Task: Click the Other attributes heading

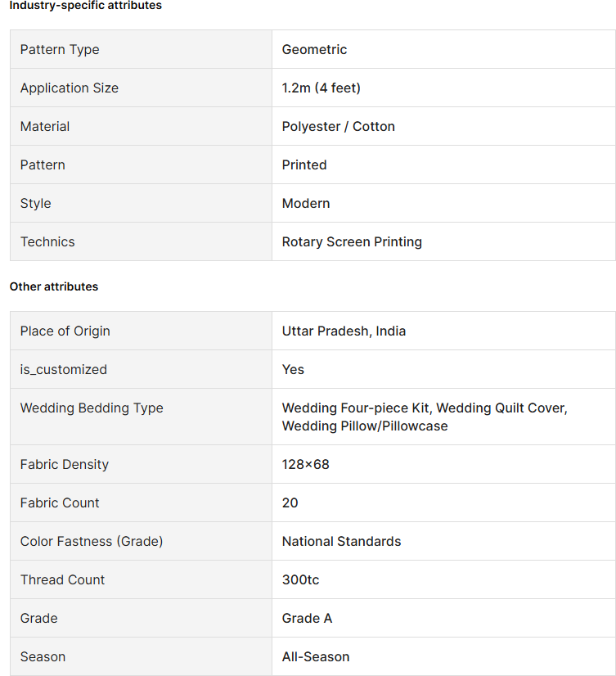Action: tap(54, 286)
